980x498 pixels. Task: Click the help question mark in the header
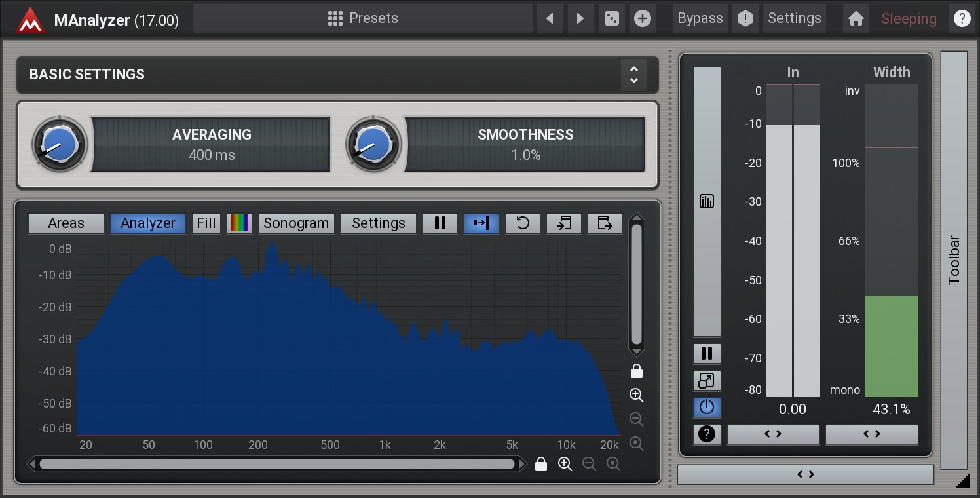click(962, 18)
